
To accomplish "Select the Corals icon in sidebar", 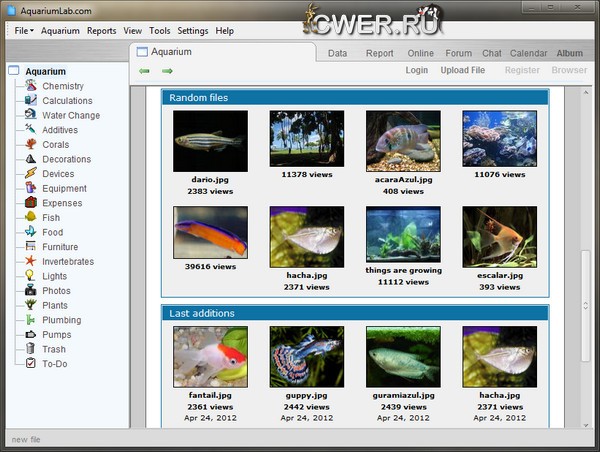I will tap(31, 145).
